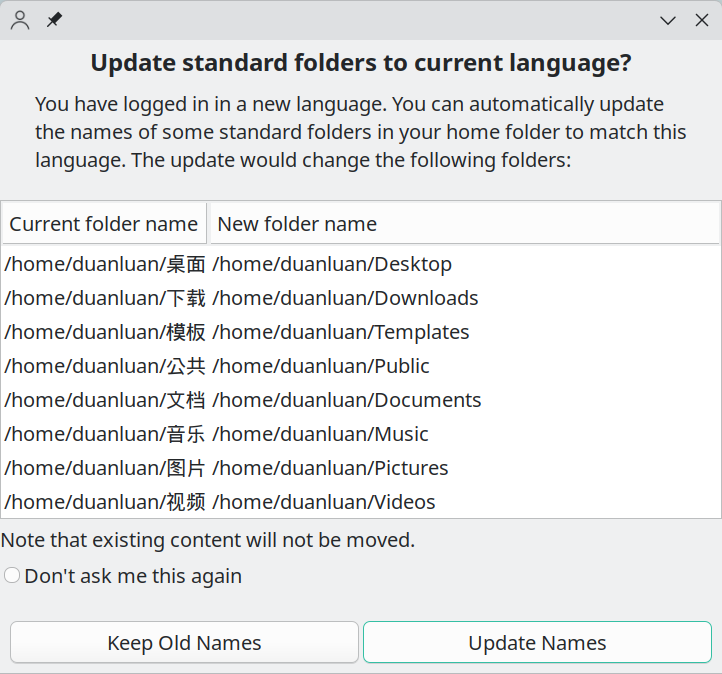Click the current folder path ending in 视频
Viewport: 722px width, 674px height.
(x=105, y=502)
